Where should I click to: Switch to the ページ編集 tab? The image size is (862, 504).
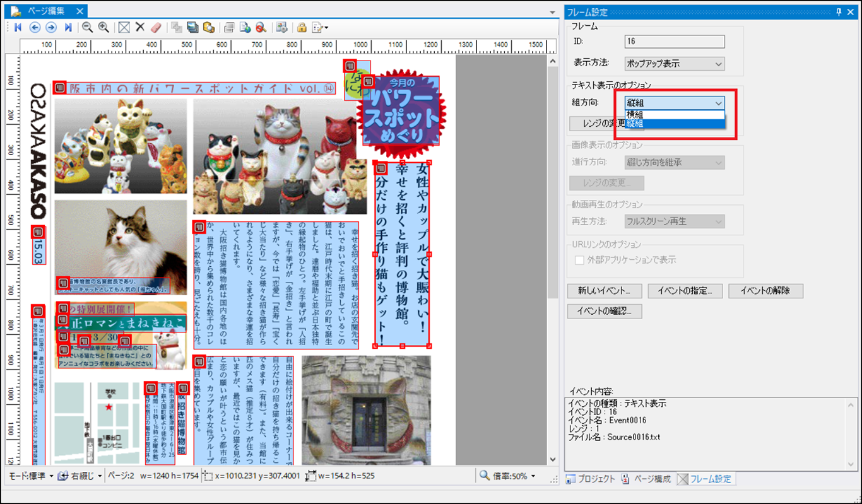(47, 11)
